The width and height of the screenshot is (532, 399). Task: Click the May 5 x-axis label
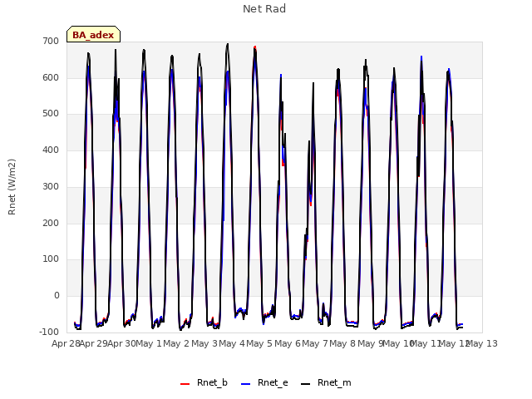point(259,343)
